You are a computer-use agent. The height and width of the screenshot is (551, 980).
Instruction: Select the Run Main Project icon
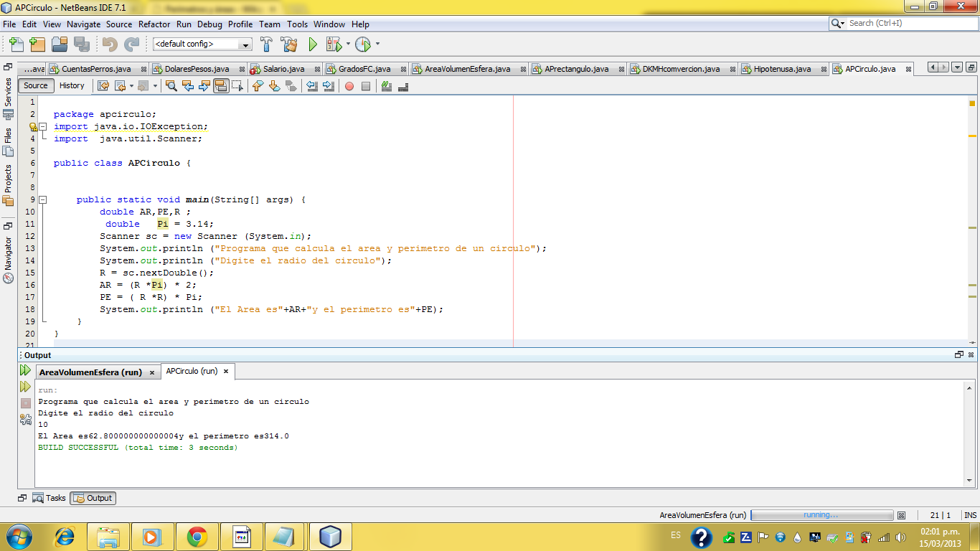click(314, 44)
